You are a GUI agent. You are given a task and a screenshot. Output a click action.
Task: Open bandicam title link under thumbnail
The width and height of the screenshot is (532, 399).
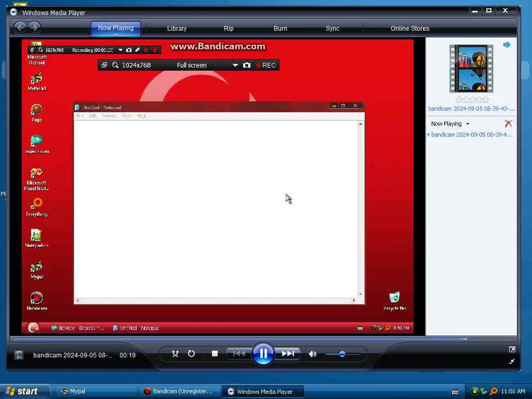coord(471,109)
